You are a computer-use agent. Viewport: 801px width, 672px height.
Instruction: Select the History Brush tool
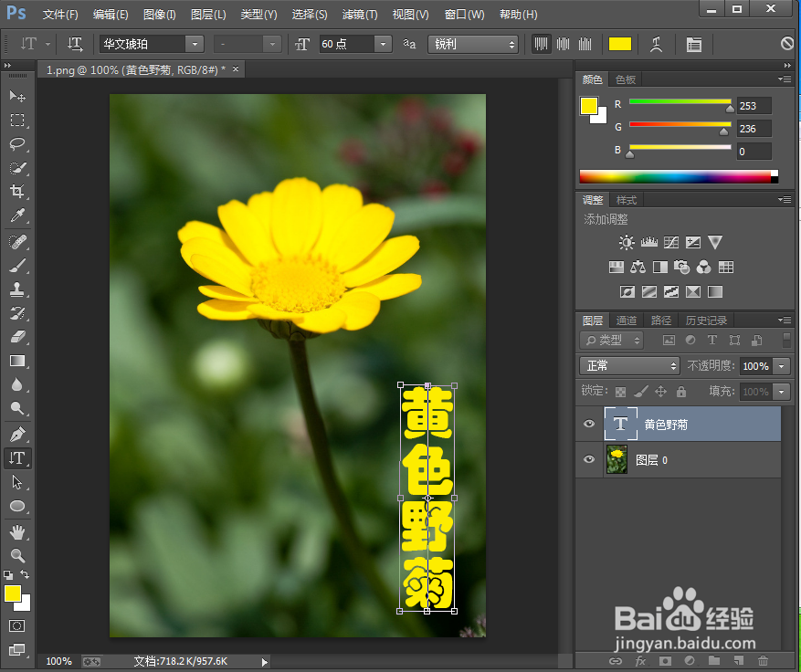point(16,312)
